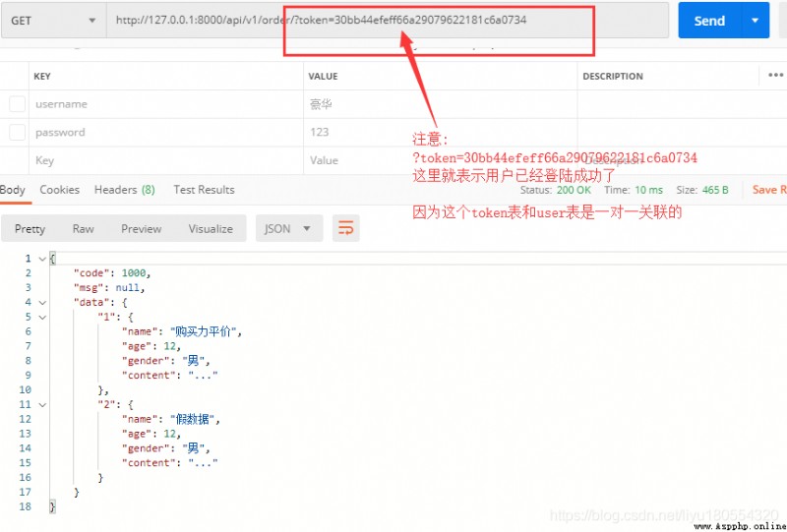
Task: Collapse the "1" object at line 5
Action: [x=42, y=318]
